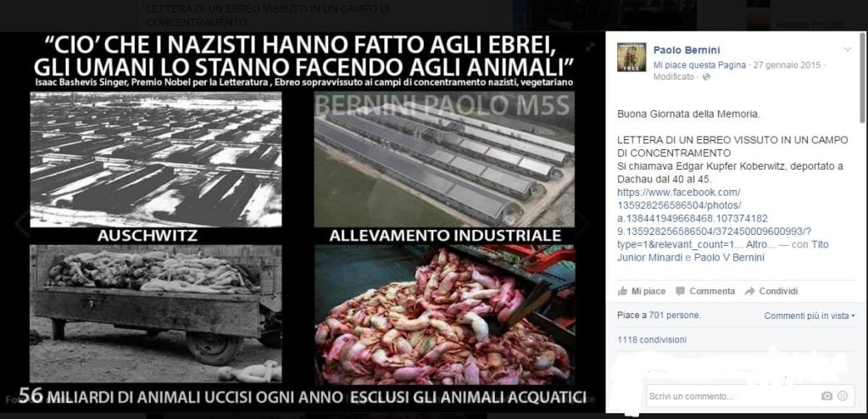Click the post panel vertical scrollbar
The width and height of the screenshot is (868, 419).
click(x=863, y=77)
